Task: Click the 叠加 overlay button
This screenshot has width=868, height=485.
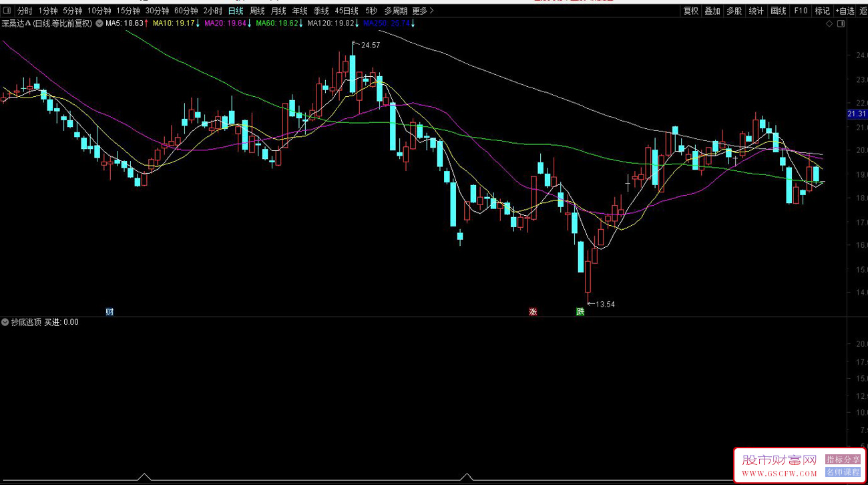Action: coord(712,11)
